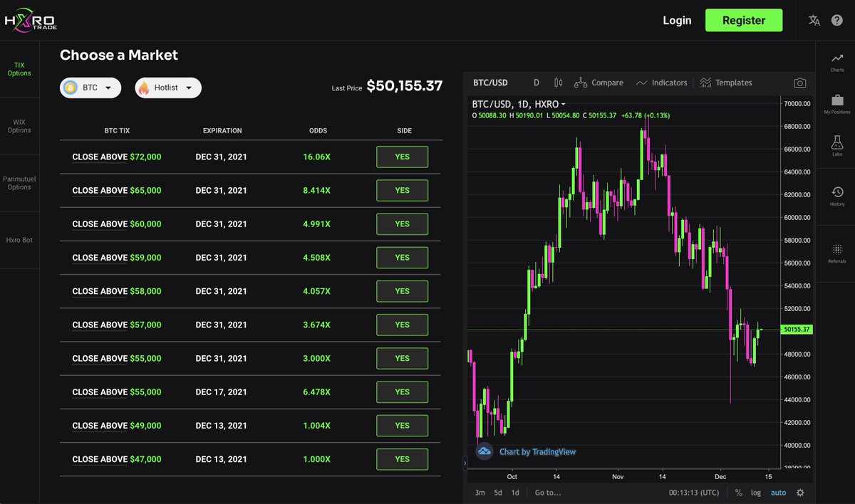
Task: Select the Parimutuel Options tab
Action: pyautogui.click(x=19, y=183)
